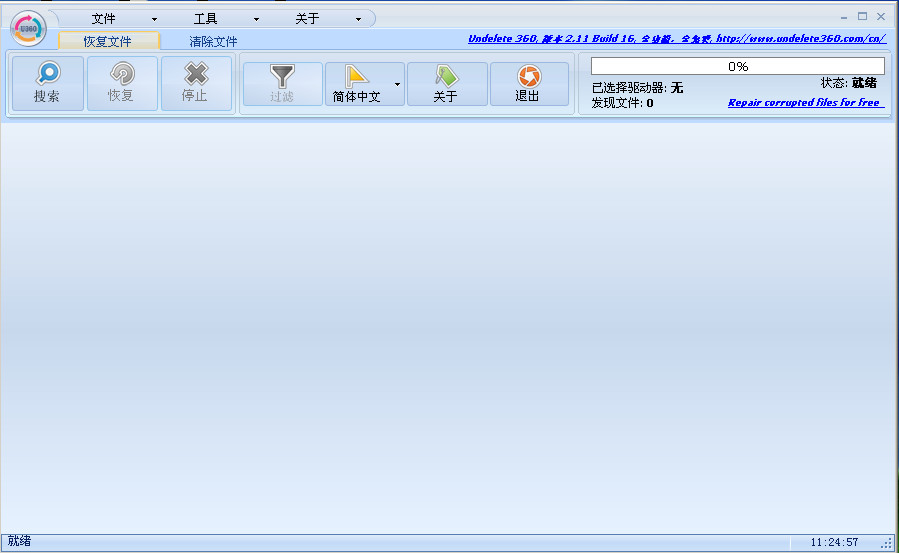Image resolution: width=899 pixels, height=553 pixels.
Task: Open the 工具 menu
Action: (205, 19)
